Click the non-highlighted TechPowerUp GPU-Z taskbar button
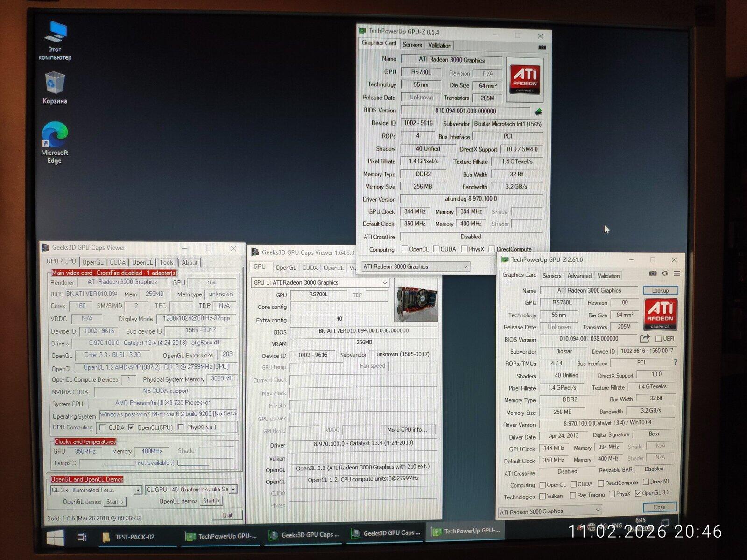This screenshot has width=747, height=560. click(221, 537)
